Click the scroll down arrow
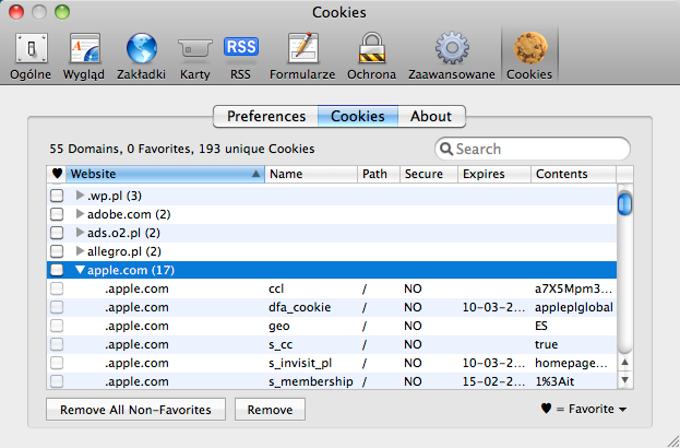 tap(625, 380)
